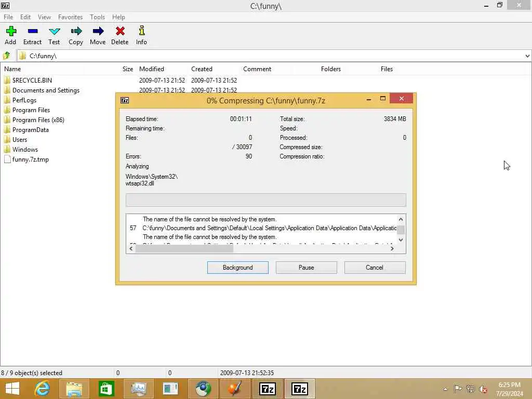The height and width of the screenshot is (399, 532).
Task: Sort by the Size column header
Action: 128,69
